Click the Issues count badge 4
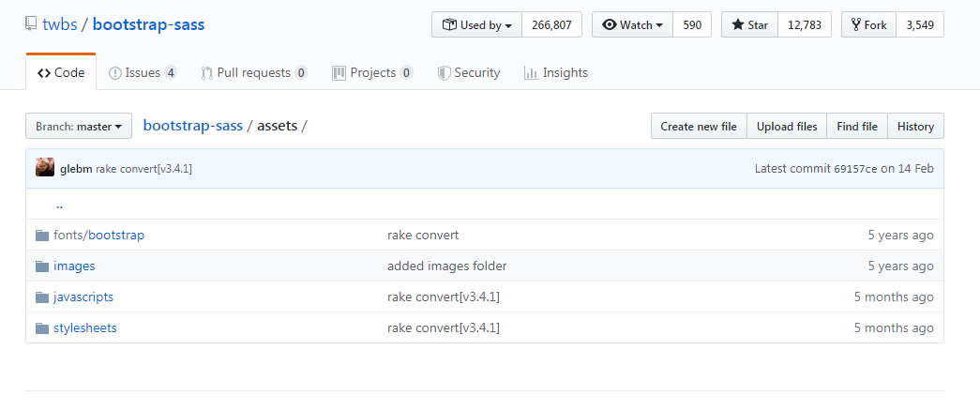The height and width of the screenshot is (411, 980). 171,73
